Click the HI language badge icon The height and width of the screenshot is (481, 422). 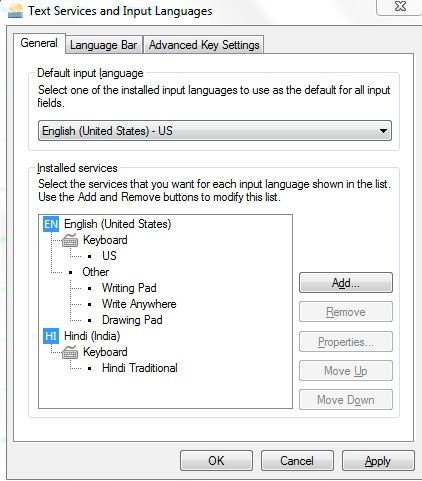click(51, 336)
